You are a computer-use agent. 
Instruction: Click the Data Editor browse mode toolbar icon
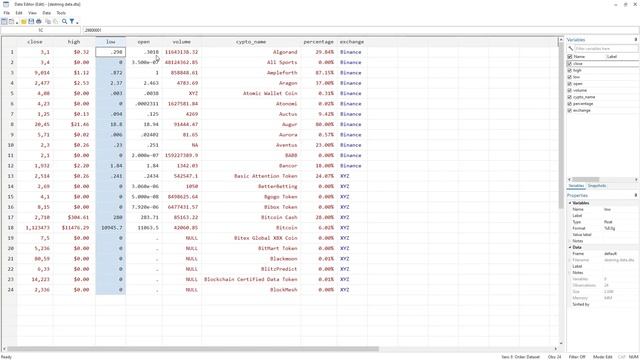[11, 21]
